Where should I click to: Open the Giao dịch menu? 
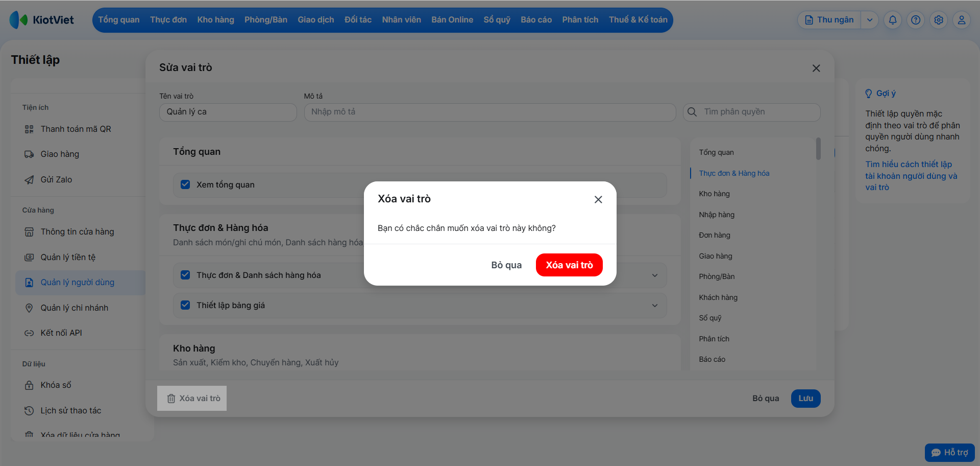tap(316, 20)
